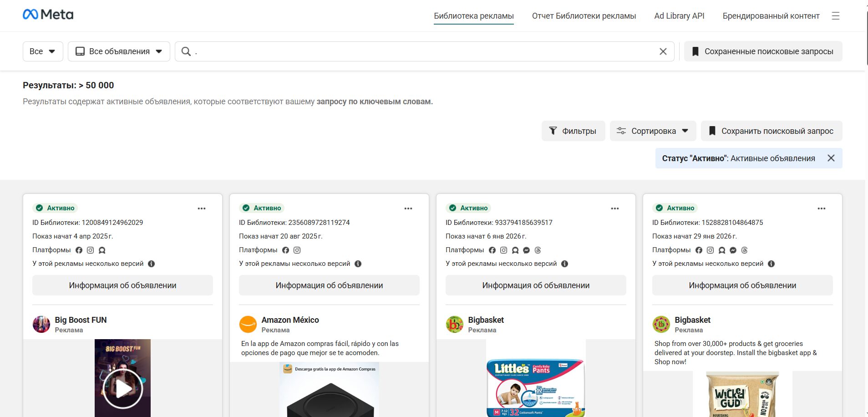Open the 'Брендированный контент' menu item

click(x=771, y=15)
